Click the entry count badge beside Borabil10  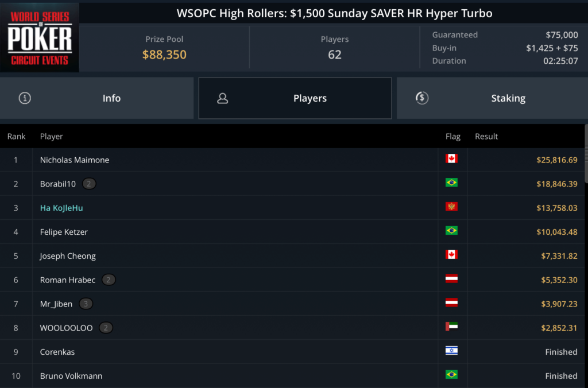(x=89, y=184)
